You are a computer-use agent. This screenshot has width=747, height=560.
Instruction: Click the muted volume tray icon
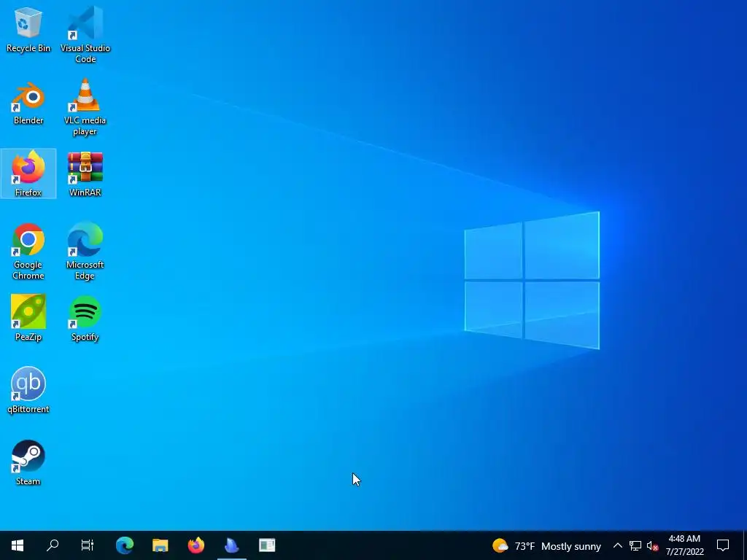click(x=652, y=546)
